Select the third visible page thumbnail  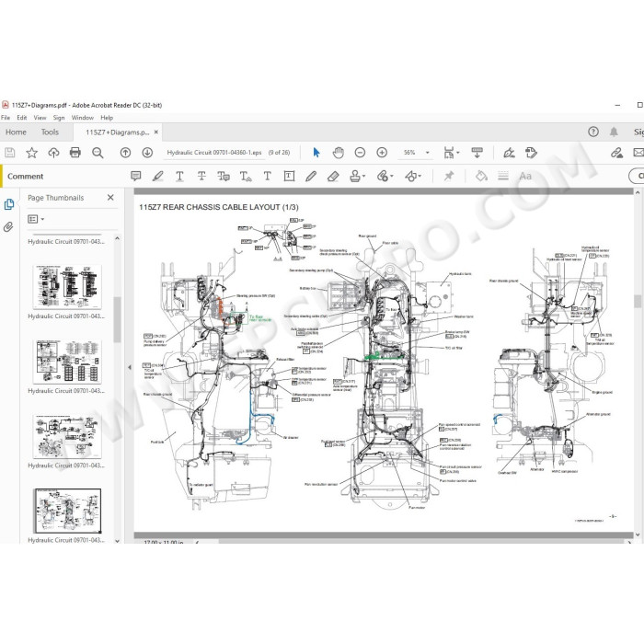(67, 436)
